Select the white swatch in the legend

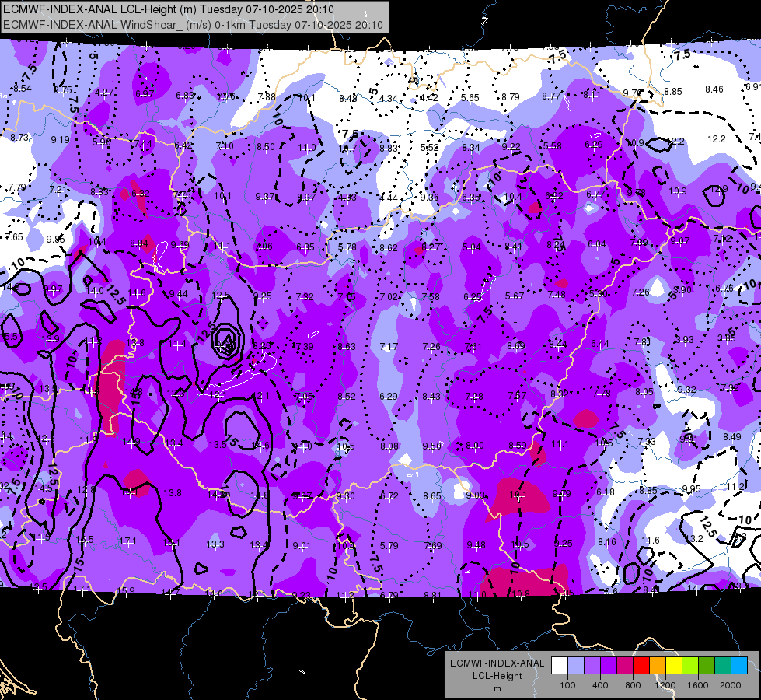(x=560, y=666)
